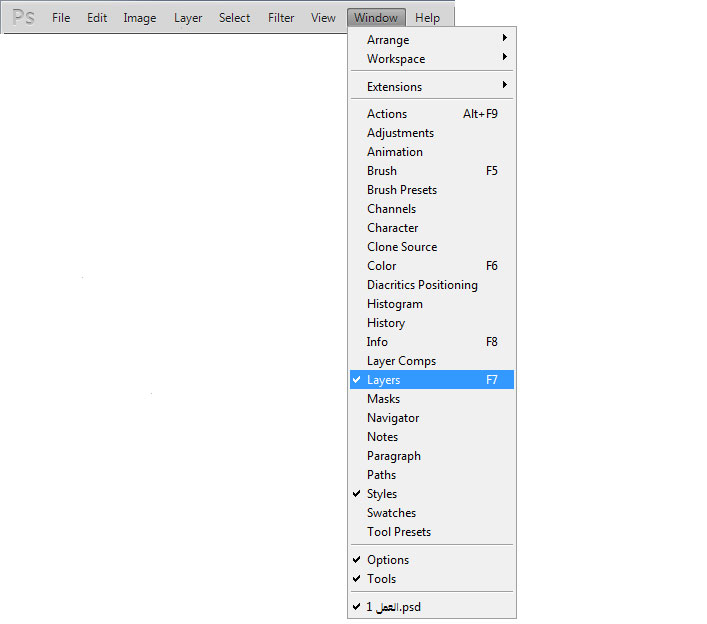This screenshot has height=624, width=707.
Task: Open the Help menu
Action: pyautogui.click(x=427, y=18)
